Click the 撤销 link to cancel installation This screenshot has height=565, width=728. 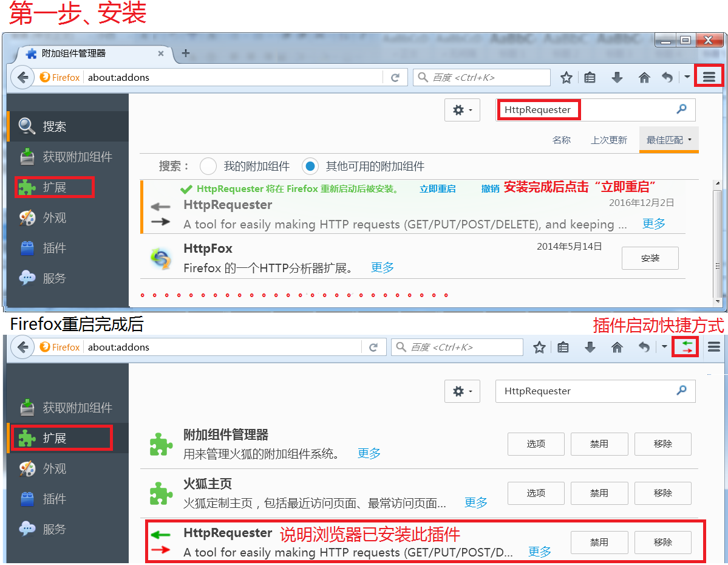pos(490,189)
